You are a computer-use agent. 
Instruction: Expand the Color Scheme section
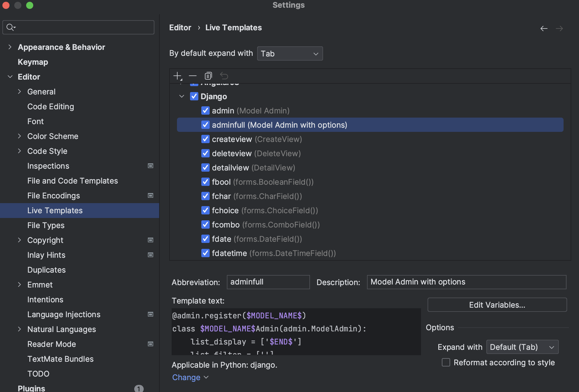point(20,136)
